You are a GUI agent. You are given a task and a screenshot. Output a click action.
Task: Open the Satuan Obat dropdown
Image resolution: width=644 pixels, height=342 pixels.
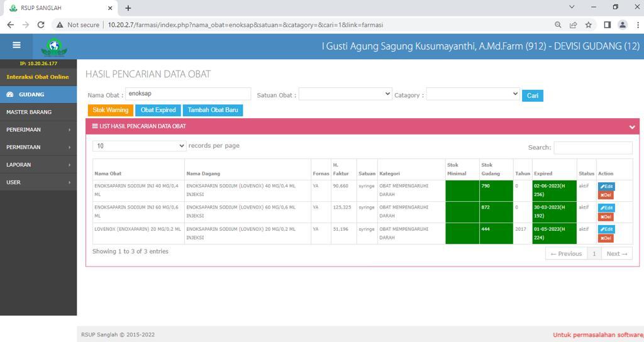[345, 94]
